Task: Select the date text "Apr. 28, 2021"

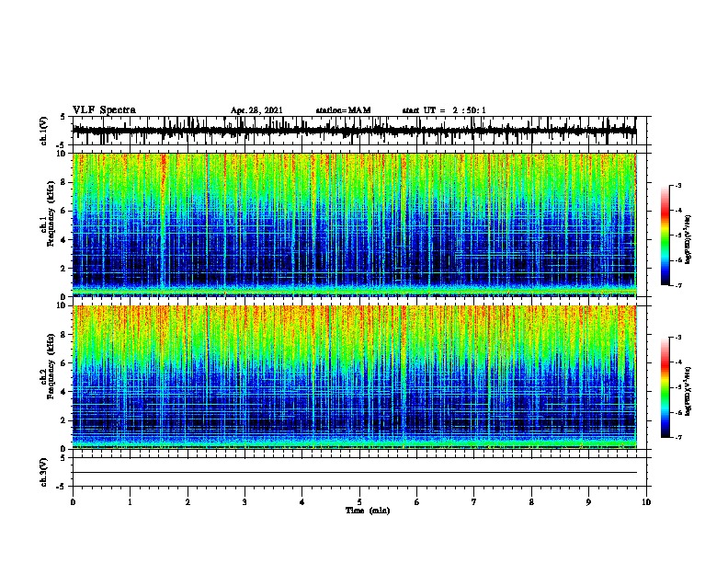Action: click(x=256, y=110)
